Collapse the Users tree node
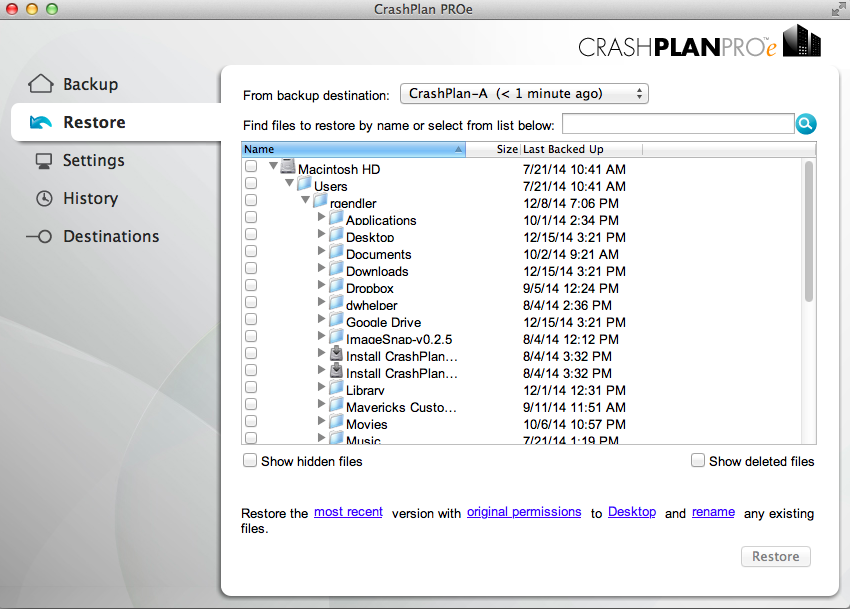The width and height of the screenshot is (850, 609). (x=289, y=183)
